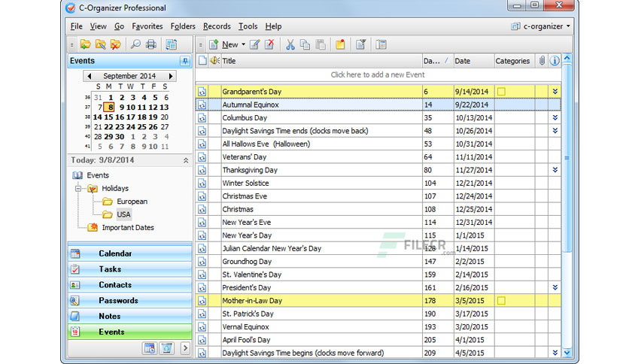Open the View menu
This screenshot has height=364, width=629.
tap(98, 26)
